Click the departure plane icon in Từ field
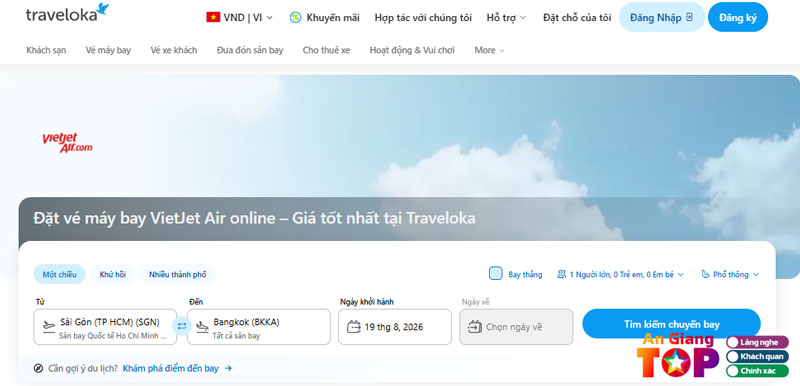The image size is (800, 386). 48,325
